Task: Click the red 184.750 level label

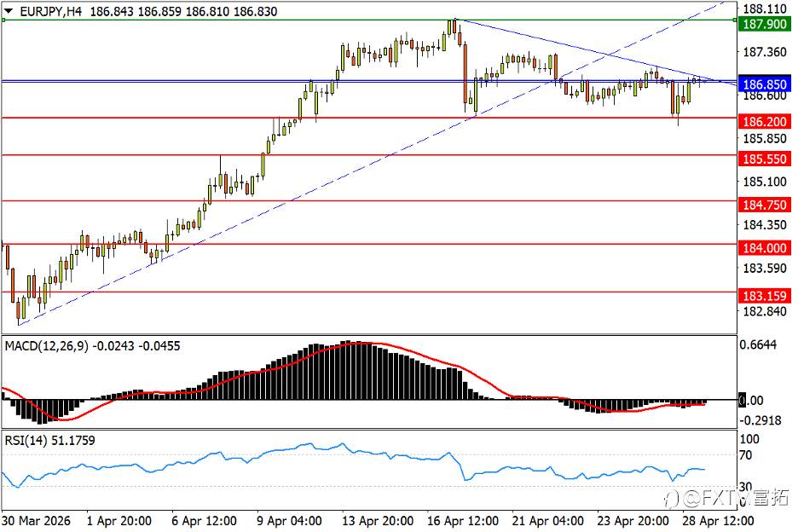Action: (x=765, y=205)
